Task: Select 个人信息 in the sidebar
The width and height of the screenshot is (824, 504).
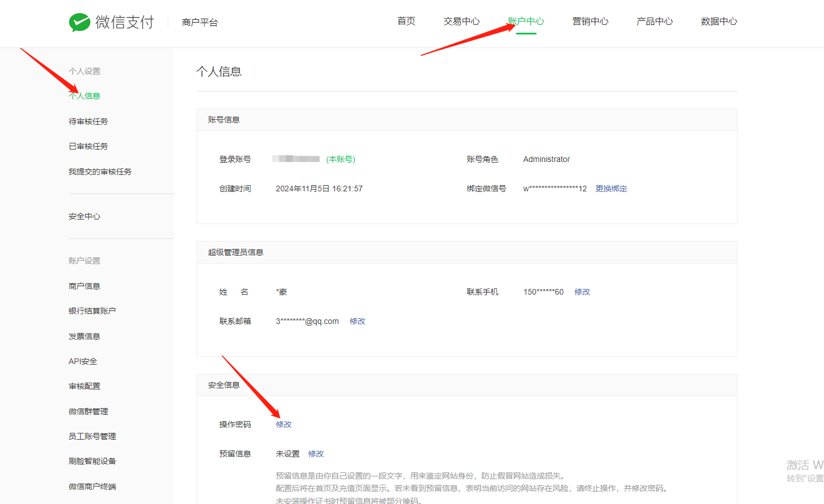Action: [x=85, y=96]
